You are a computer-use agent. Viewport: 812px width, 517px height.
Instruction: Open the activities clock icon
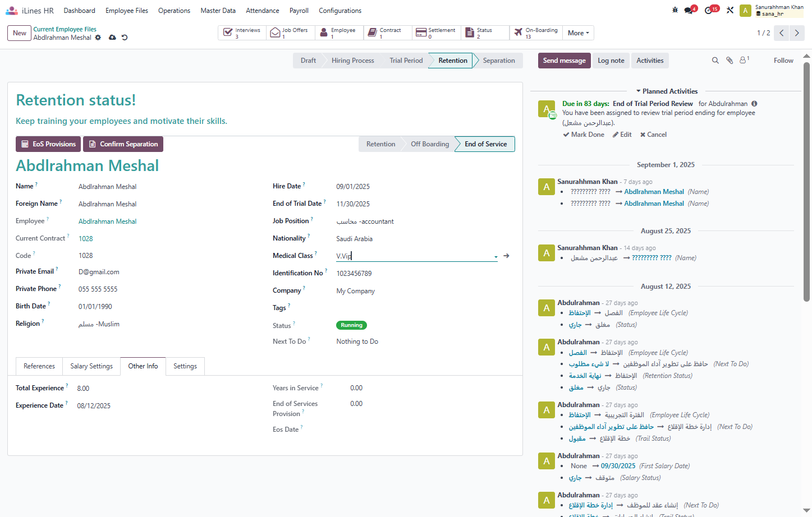point(709,10)
